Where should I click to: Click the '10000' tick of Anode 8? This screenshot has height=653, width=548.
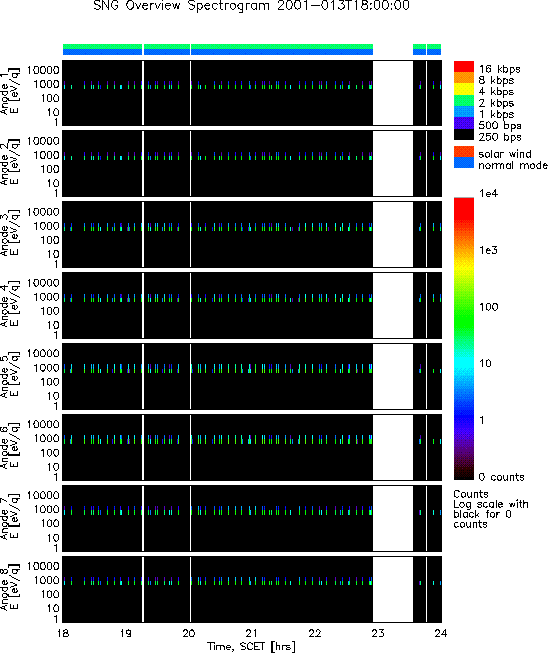pos(43,566)
